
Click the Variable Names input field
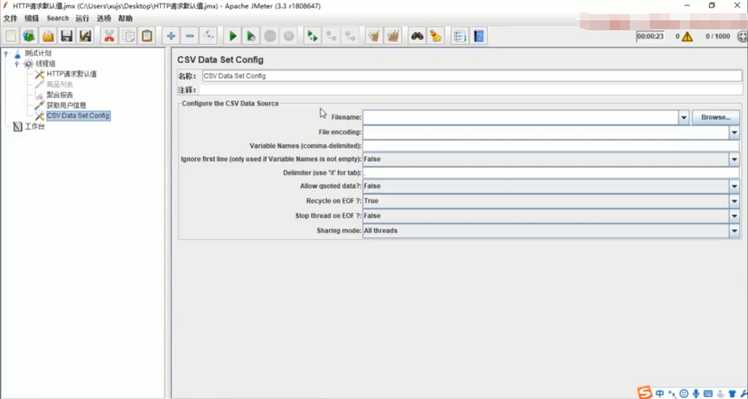point(551,146)
